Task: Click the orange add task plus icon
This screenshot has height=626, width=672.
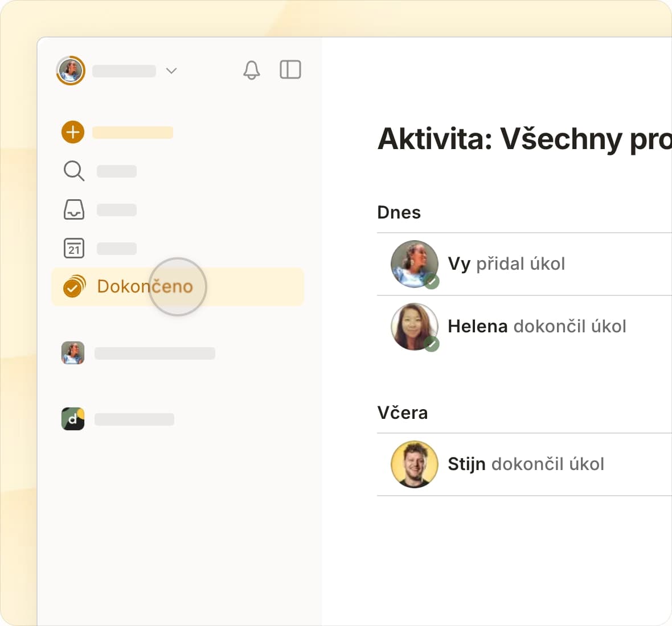Action: (x=73, y=132)
